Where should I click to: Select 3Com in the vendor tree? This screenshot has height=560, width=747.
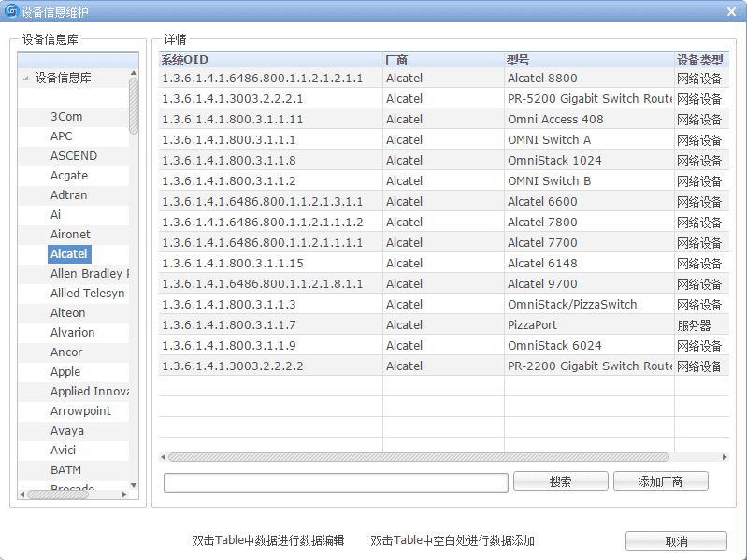pyautogui.click(x=66, y=117)
